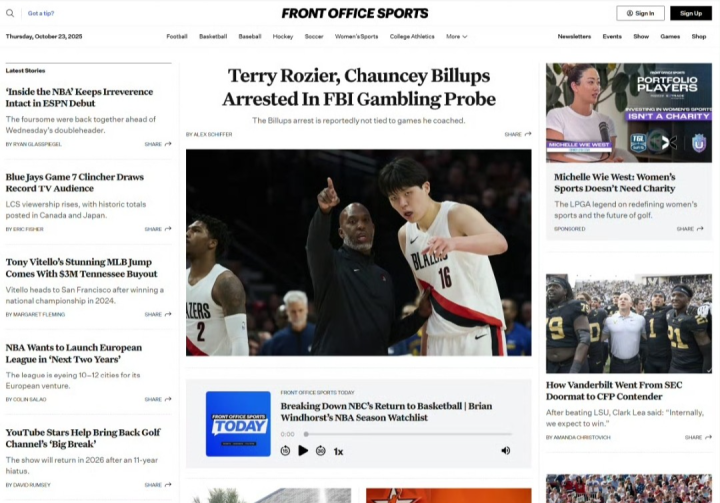Share the 'Inside the NBA' story

(x=158, y=144)
